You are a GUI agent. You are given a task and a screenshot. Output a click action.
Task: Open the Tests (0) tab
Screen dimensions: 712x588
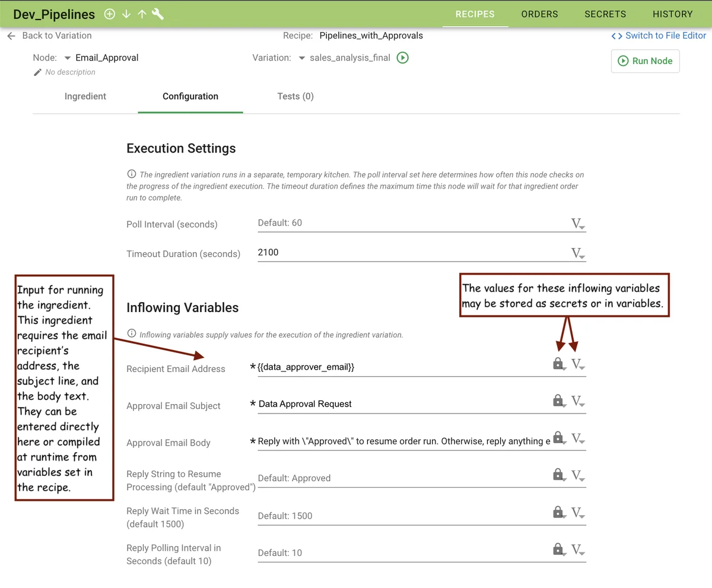point(295,96)
